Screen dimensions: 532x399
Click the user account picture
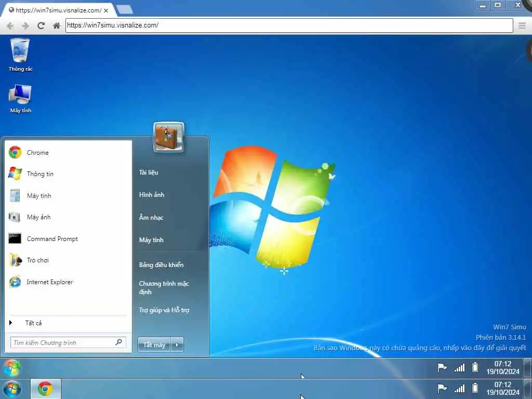click(169, 137)
